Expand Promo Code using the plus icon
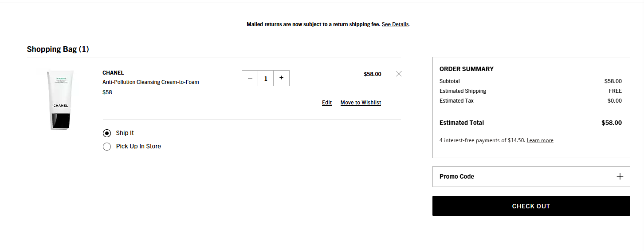This screenshot has width=644, height=251. (620, 176)
